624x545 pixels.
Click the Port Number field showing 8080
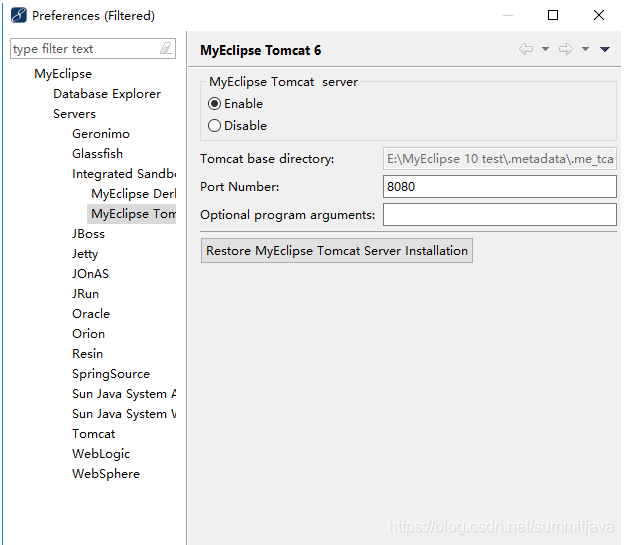pyautogui.click(x=500, y=186)
